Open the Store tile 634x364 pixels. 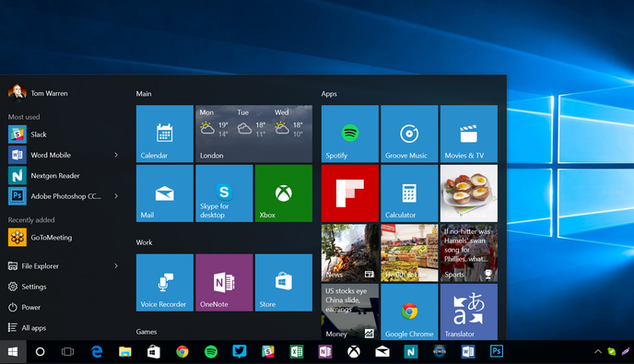click(x=284, y=283)
